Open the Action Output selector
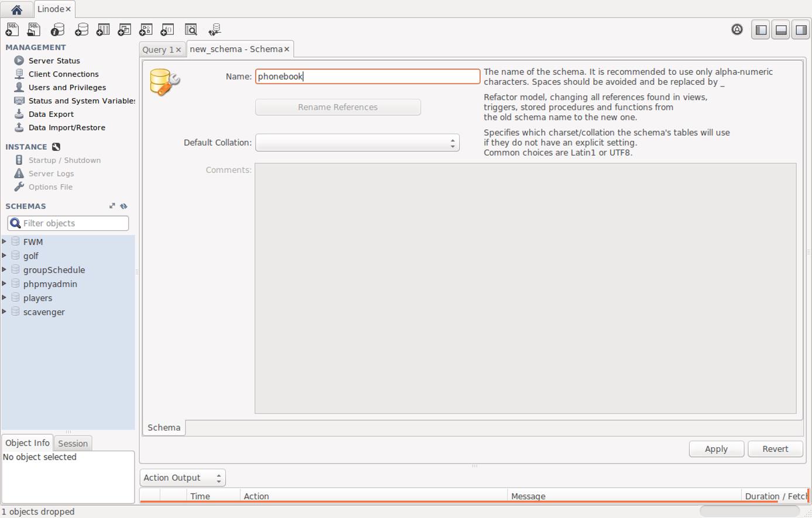 [181, 477]
